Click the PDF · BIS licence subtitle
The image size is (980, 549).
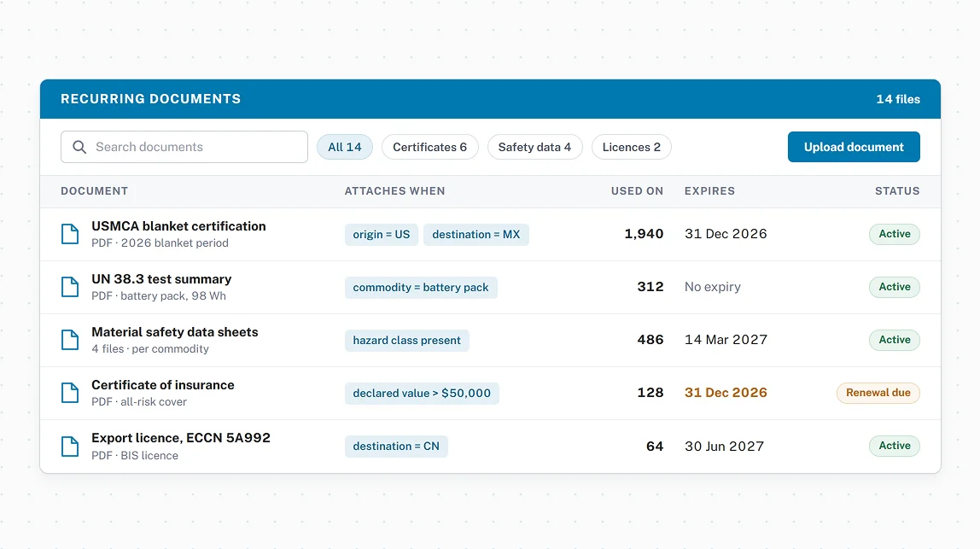click(134, 456)
